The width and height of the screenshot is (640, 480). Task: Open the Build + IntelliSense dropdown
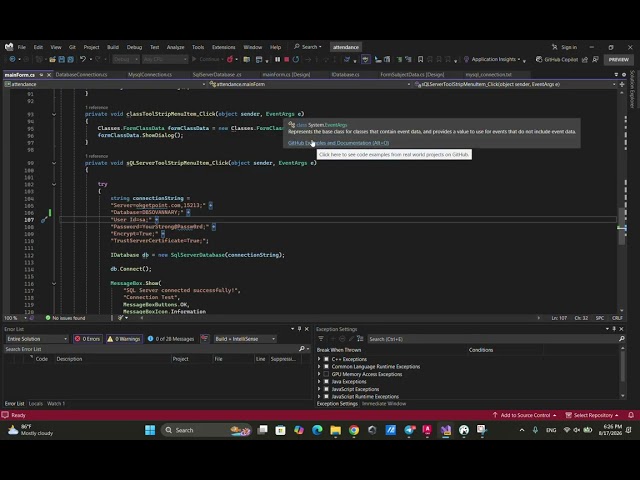click(x=245, y=339)
